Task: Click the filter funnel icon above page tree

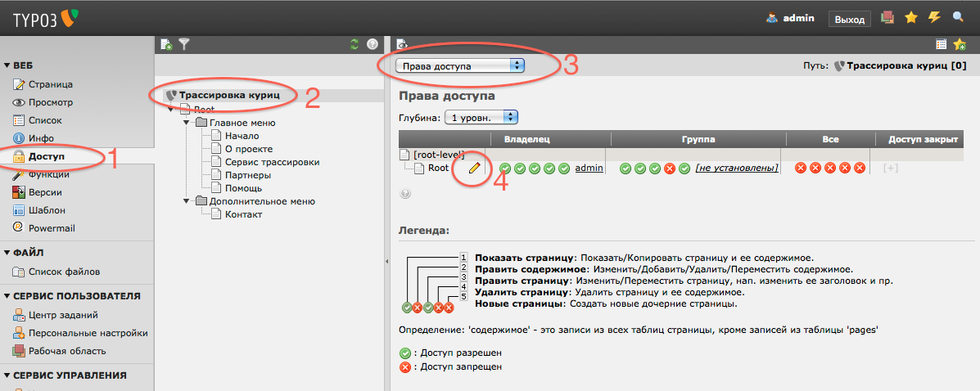Action: click(184, 45)
